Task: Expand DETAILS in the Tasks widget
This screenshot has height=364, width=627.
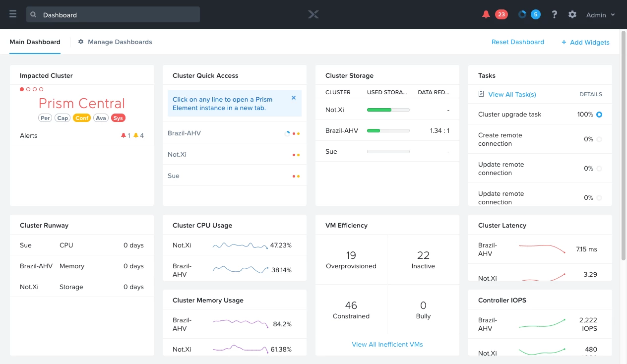Action: 591,94
